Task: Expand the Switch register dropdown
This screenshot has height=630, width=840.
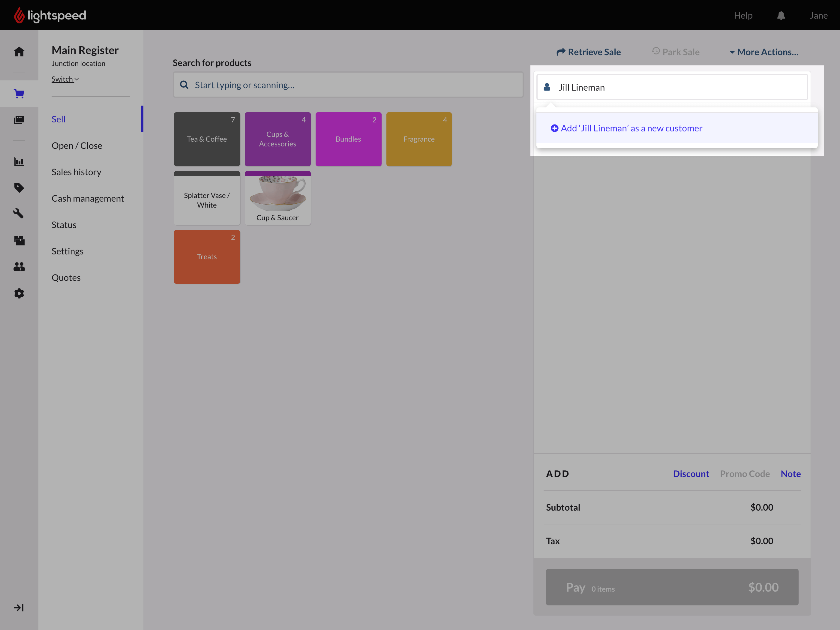Action: 65,79
